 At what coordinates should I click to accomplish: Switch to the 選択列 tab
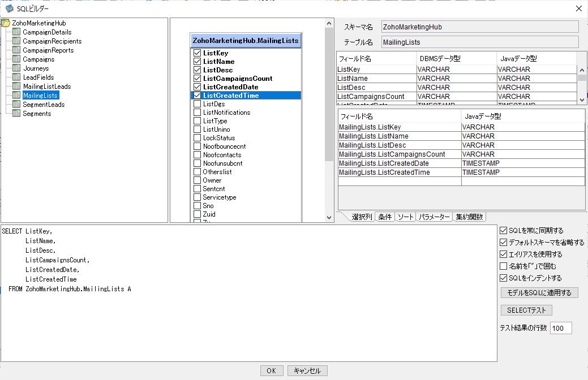(362, 217)
